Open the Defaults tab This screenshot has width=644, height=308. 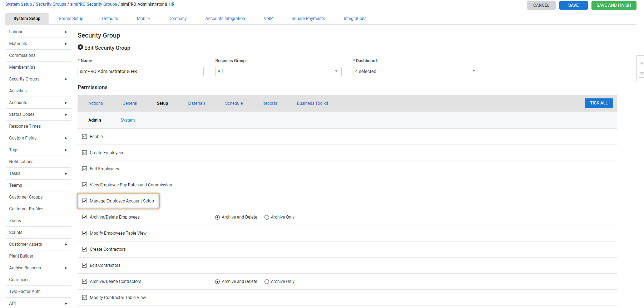110,19
